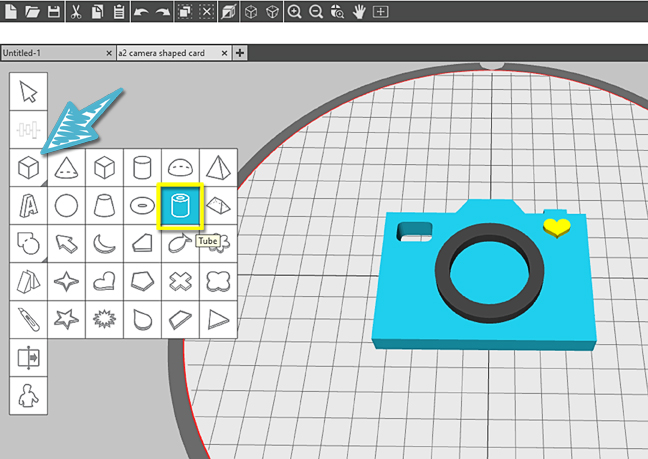Screen dimensions: 648x459
Task: Insert the five-point star shape
Action: point(67,319)
